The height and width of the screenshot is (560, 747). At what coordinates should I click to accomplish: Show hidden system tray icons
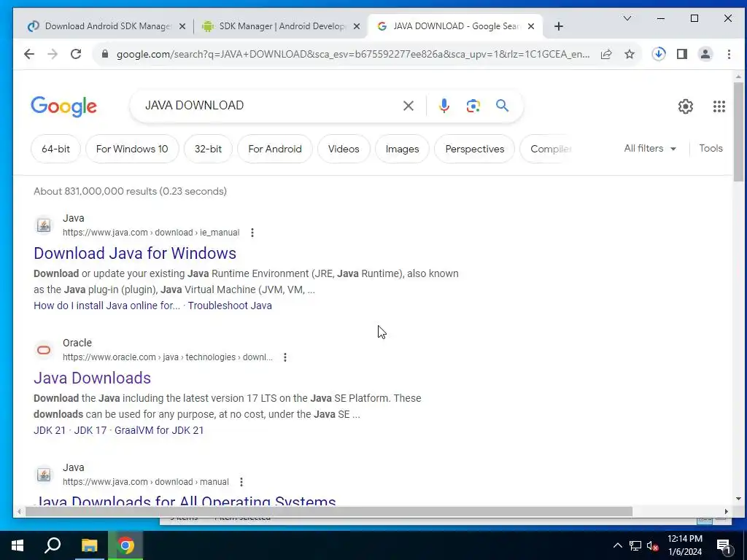617,545
